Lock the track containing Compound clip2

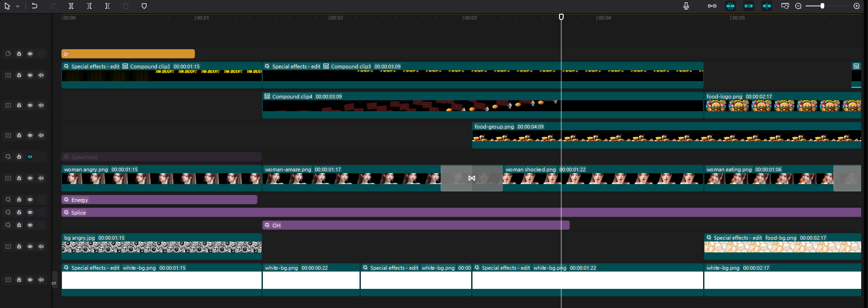[x=19, y=75]
